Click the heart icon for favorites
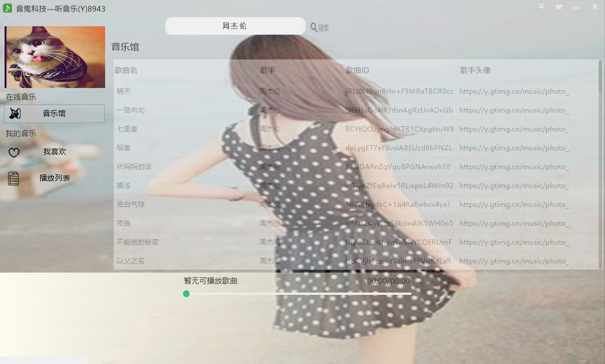This screenshot has width=605, height=364. pos(14,153)
